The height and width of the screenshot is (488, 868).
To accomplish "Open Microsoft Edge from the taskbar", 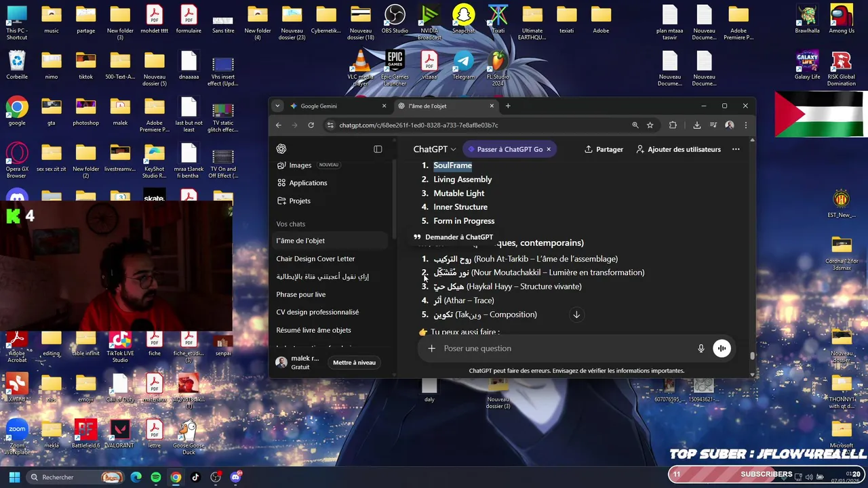I will tap(136, 477).
